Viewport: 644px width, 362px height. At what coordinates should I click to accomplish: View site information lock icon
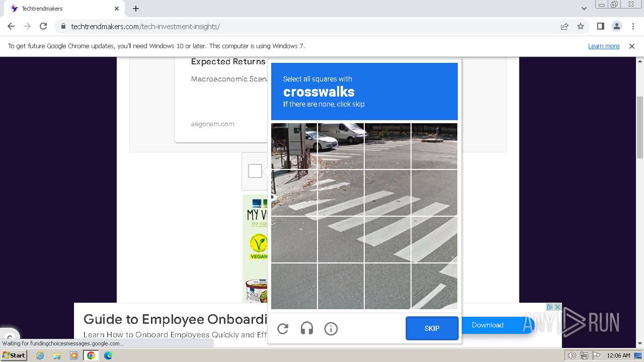pyautogui.click(x=63, y=26)
